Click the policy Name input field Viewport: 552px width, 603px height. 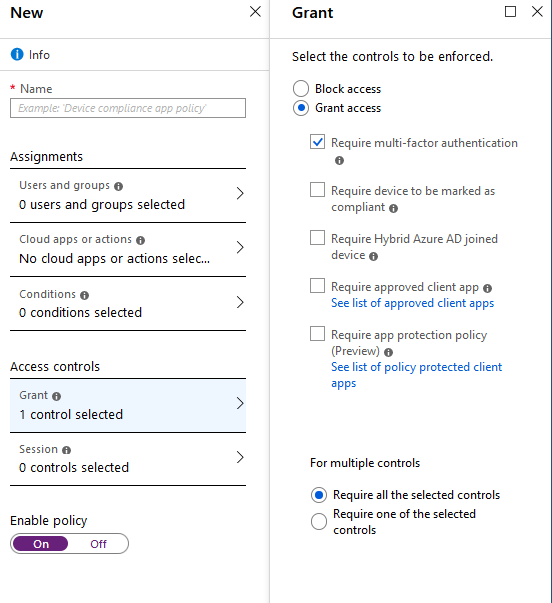pyautogui.click(x=128, y=108)
